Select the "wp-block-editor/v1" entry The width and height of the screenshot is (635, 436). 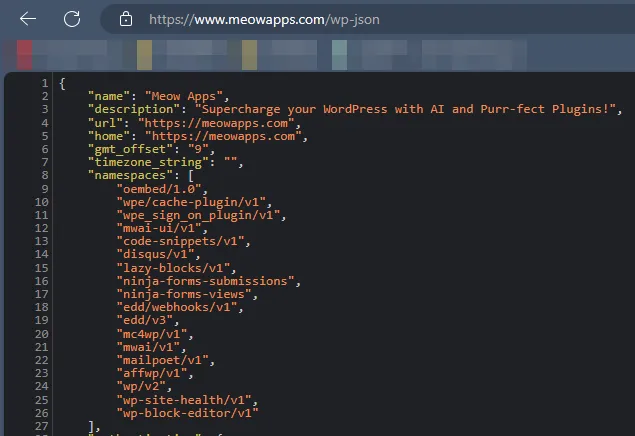tap(188, 413)
